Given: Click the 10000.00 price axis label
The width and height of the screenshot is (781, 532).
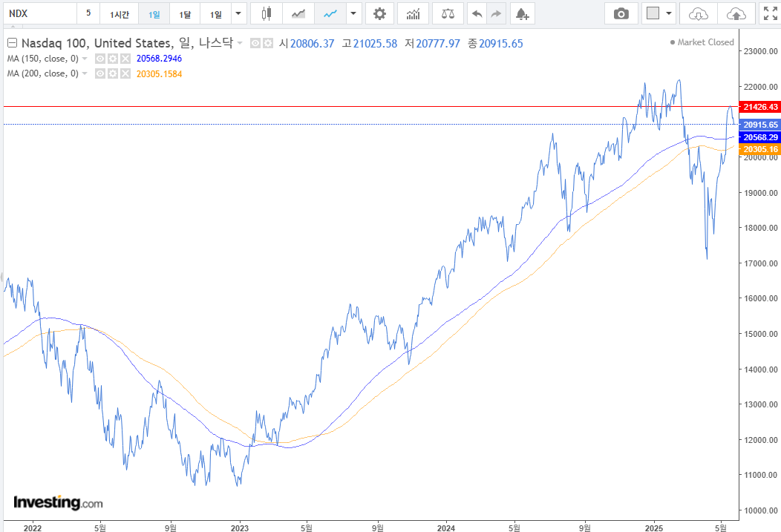Looking at the screenshot, I should click(760, 510).
